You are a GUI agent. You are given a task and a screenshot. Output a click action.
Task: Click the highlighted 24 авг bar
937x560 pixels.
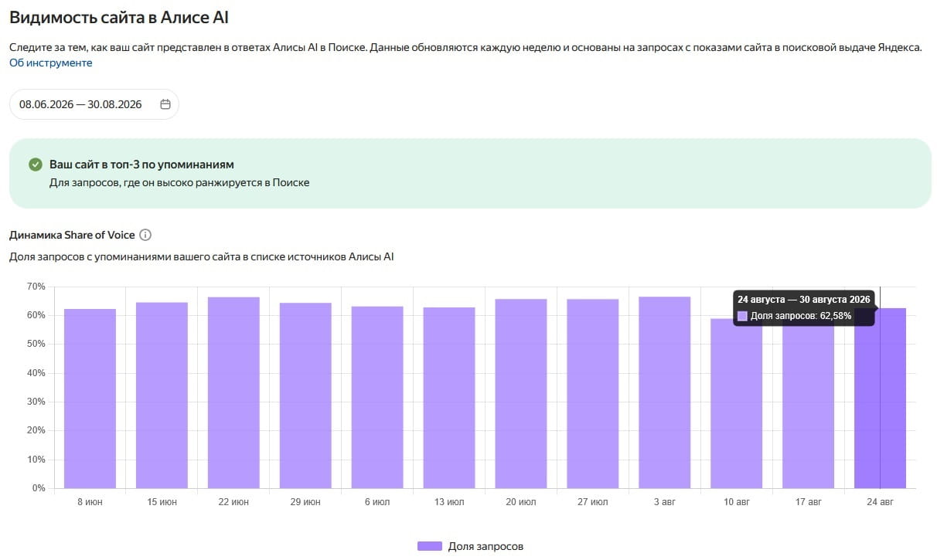(881, 399)
